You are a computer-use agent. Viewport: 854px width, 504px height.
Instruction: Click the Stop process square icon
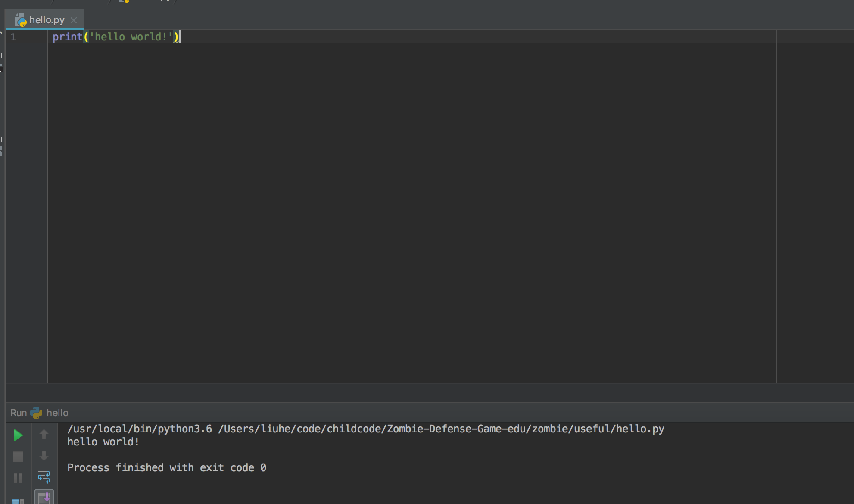point(18,457)
